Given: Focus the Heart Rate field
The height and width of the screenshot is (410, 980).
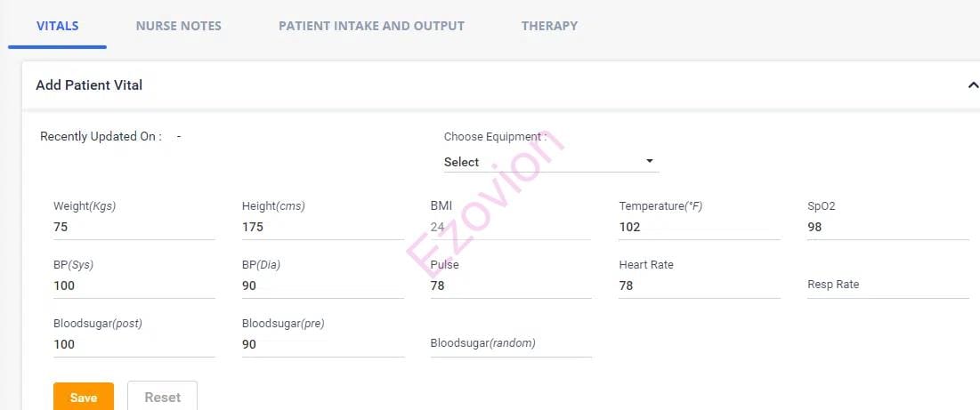Looking at the screenshot, I should (x=700, y=285).
